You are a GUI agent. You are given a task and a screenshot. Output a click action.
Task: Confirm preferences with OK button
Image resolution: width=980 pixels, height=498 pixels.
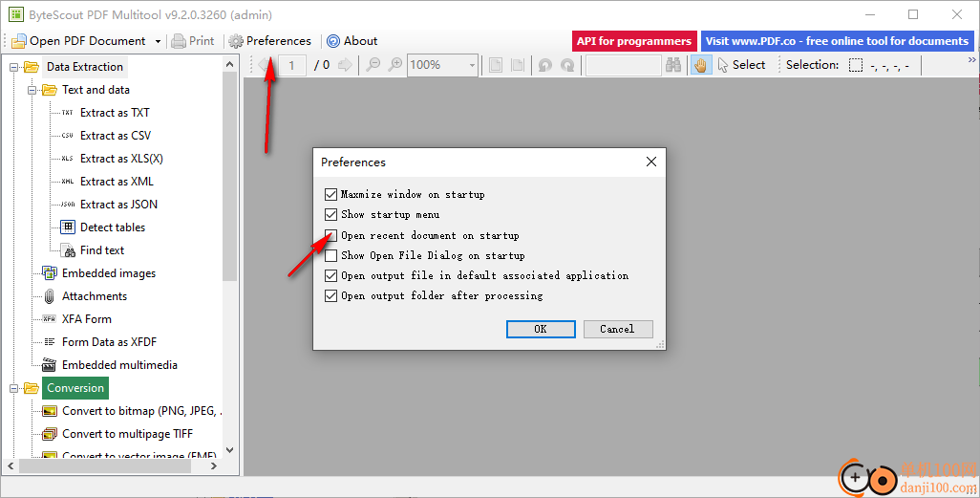[x=541, y=329]
